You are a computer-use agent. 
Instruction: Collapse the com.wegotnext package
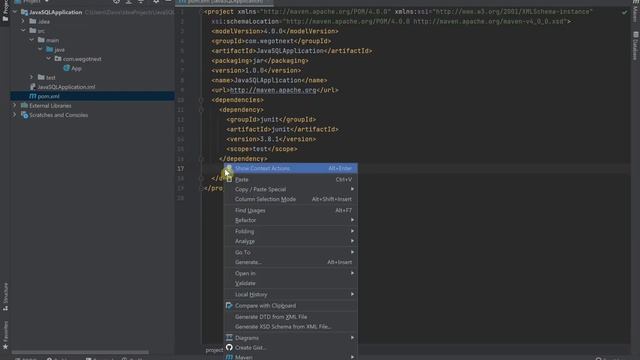point(49,59)
